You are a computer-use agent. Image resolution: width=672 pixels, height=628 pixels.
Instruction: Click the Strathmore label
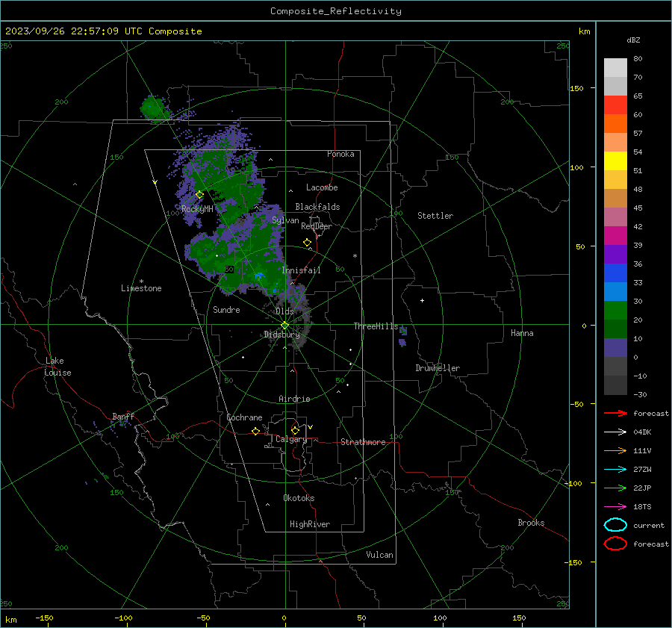[363, 442]
